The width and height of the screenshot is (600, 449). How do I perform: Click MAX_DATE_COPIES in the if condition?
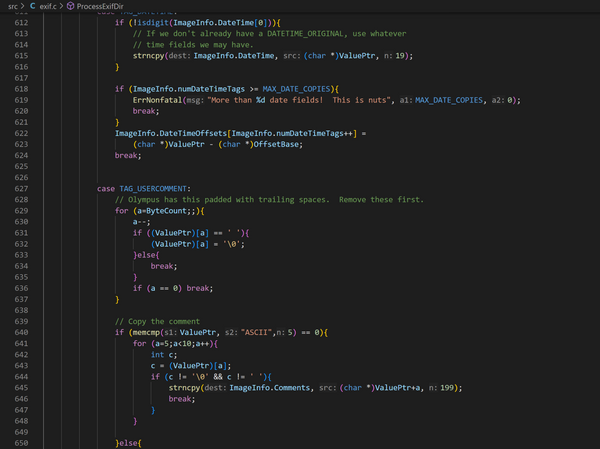(x=307, y=88)
